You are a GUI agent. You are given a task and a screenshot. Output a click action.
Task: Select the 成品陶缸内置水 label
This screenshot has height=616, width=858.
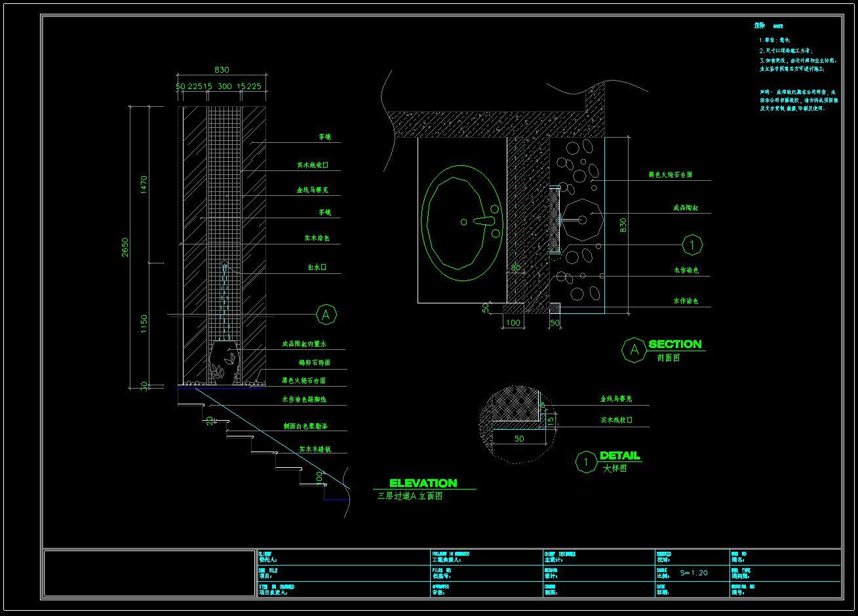(304, 344)
